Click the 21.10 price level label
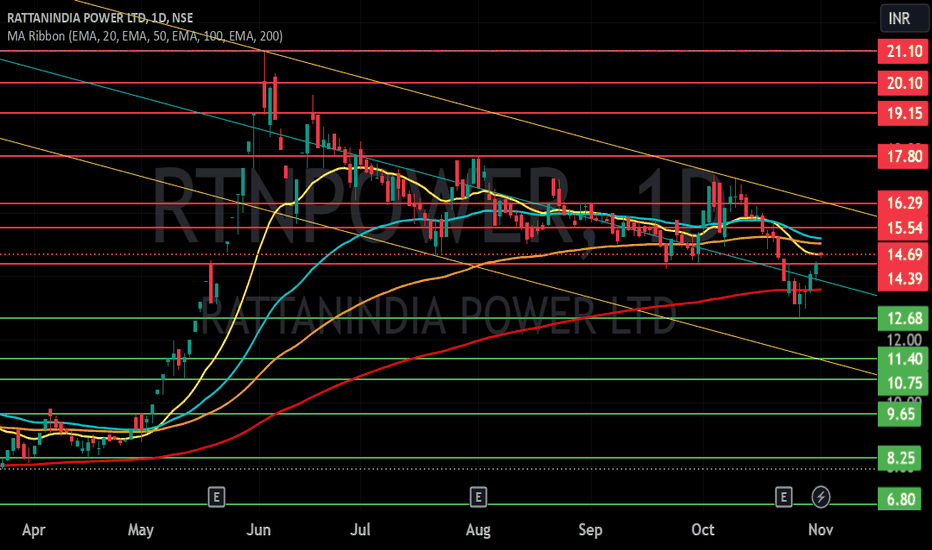 click(903, 51)
